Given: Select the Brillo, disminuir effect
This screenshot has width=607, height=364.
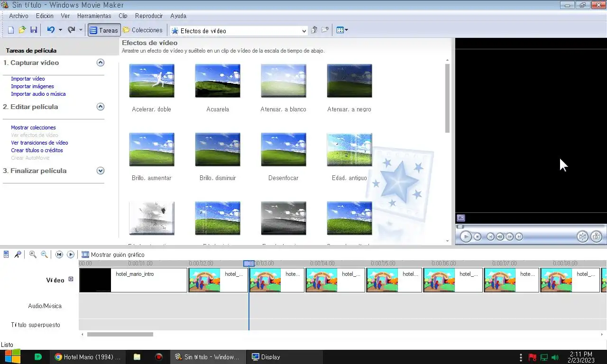Looking at the screenshot, I should coord(218,149).
